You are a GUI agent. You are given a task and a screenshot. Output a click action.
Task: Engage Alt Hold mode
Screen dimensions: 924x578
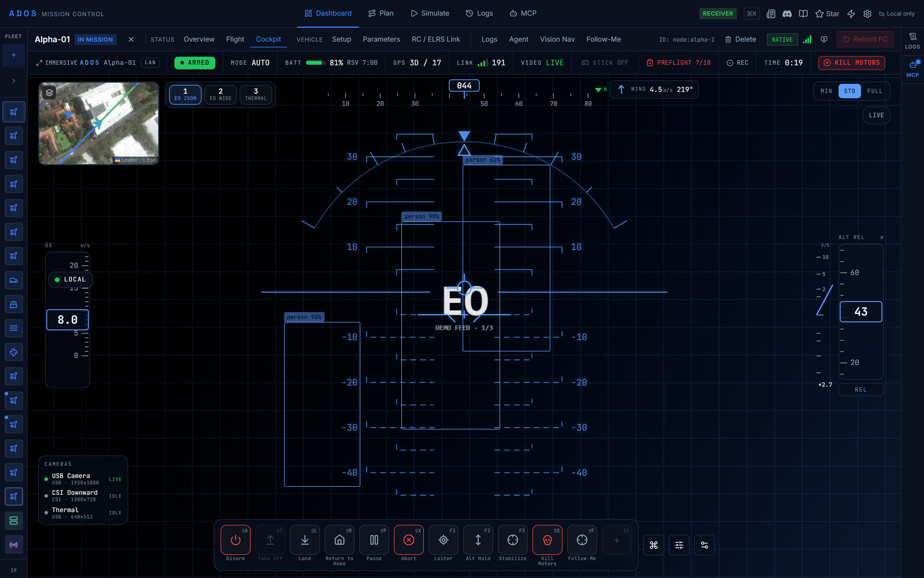478,540
